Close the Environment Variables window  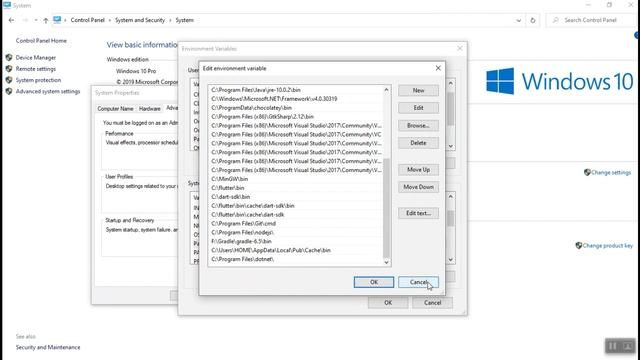coord(460,48)
